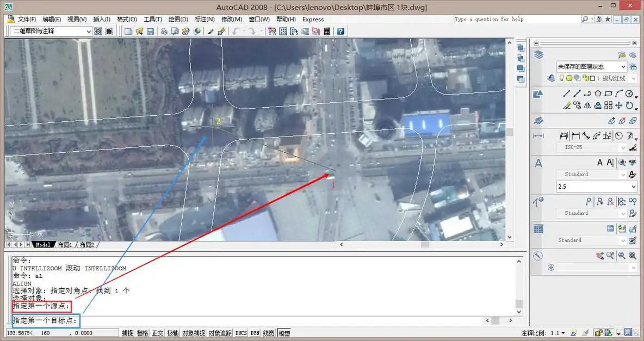Toggle 对象捕捉 object snap
Image resolution: width=644 pixels, height=341 pixels.
tap(194, 333)
